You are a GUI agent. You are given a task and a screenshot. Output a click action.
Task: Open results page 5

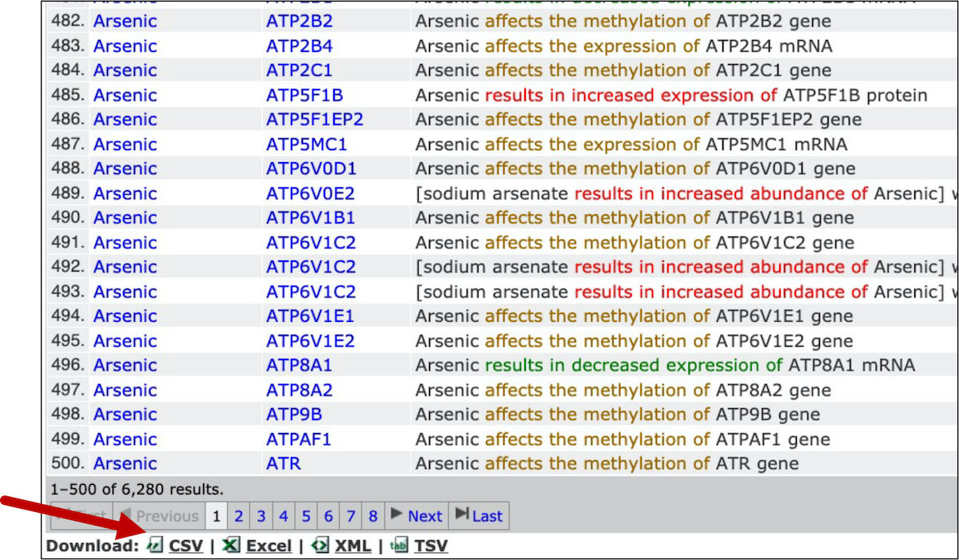coord(305,516)
